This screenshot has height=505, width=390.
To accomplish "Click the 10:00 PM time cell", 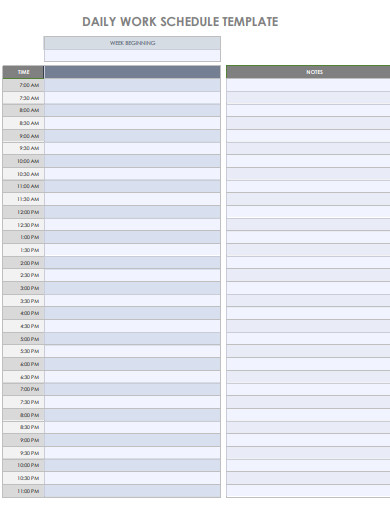I will [x=23, y=465].
